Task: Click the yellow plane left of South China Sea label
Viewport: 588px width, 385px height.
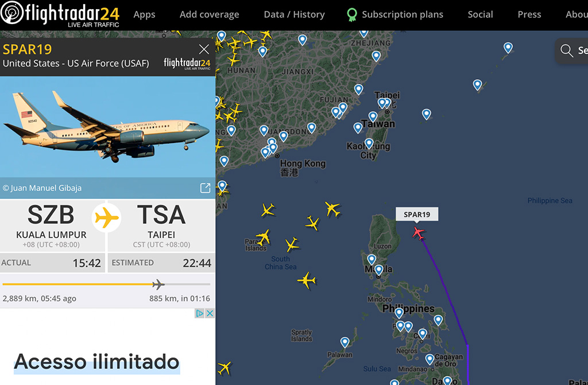Action: (x=263, y=238)
